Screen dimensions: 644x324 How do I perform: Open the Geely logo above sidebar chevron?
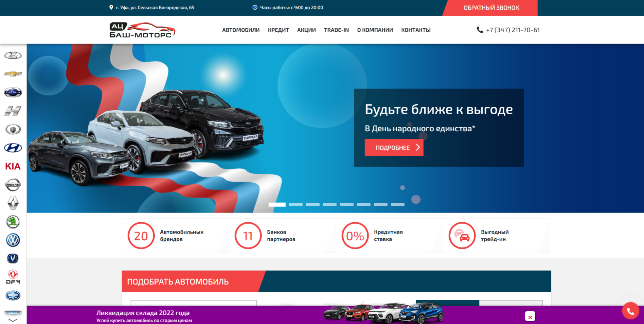[13, 313]
